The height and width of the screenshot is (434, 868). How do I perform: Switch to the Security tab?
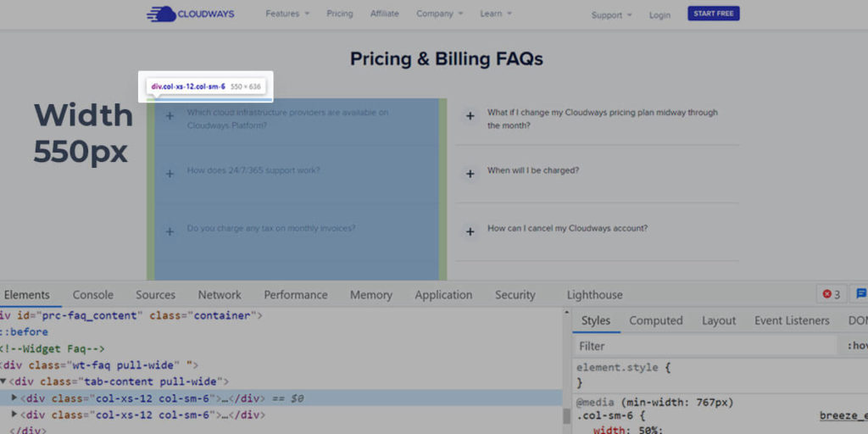[515, 295]
